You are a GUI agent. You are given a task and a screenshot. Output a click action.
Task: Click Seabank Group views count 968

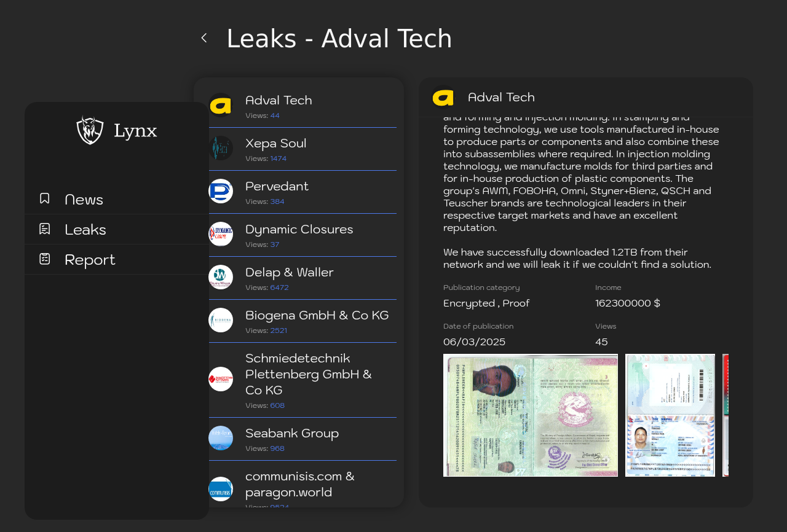tap(277, 448)
